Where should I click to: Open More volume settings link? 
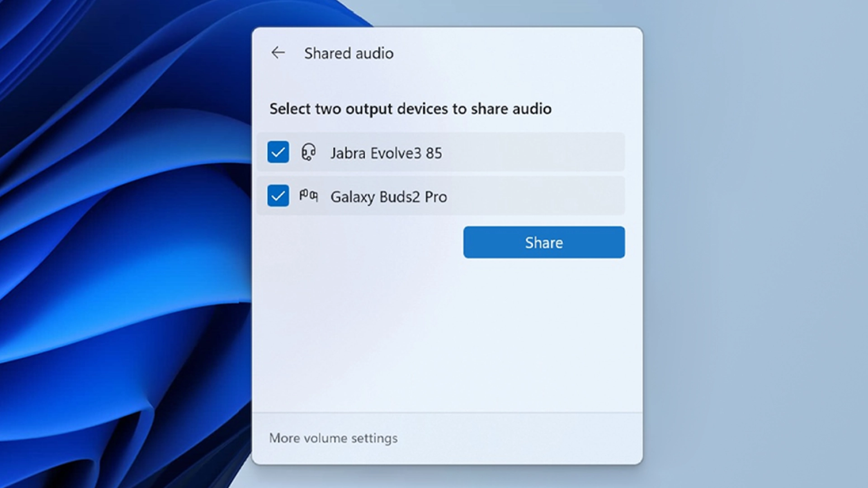pyautogui.click(x=333, y=438)
